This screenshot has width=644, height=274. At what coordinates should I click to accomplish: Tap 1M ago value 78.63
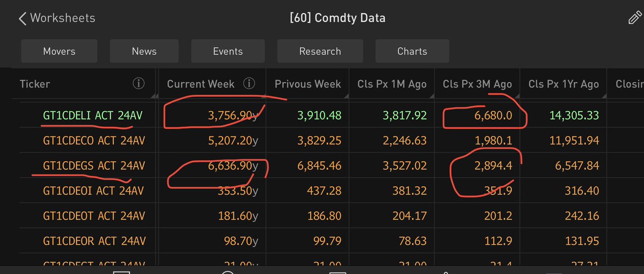coord(413,242)
